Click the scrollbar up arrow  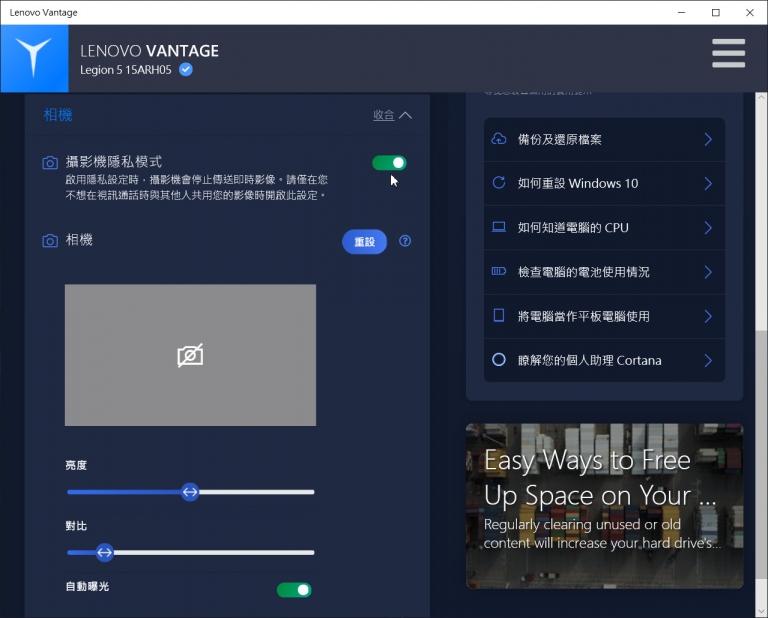(x=761, y=97)
